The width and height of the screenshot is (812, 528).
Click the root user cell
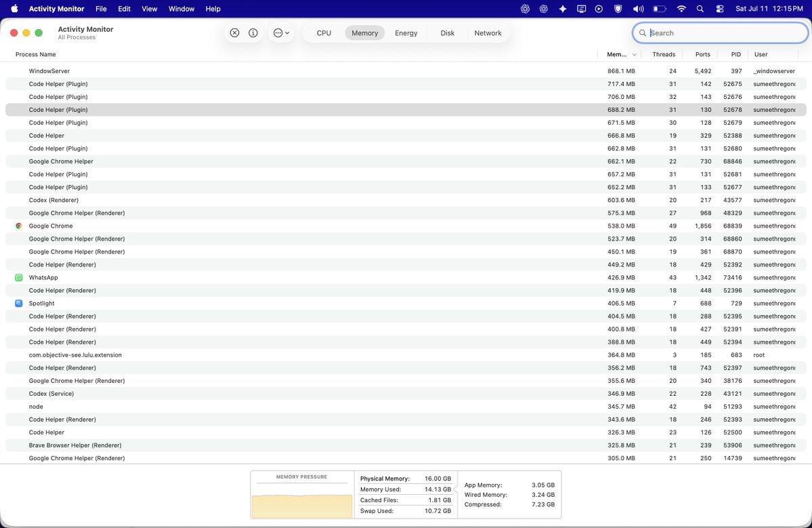pyautogui.click(x=758, y=355)
